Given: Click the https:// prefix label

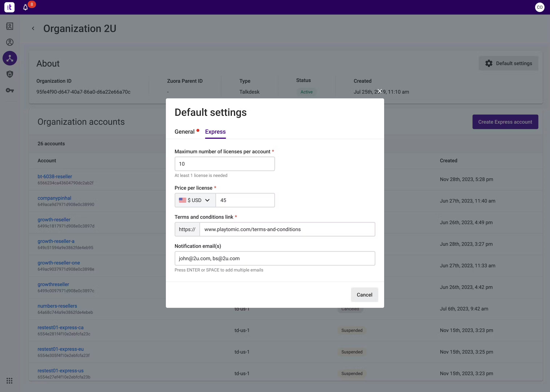Looking at the screenshot, I should pyautogui.click(x=187, y=229).
